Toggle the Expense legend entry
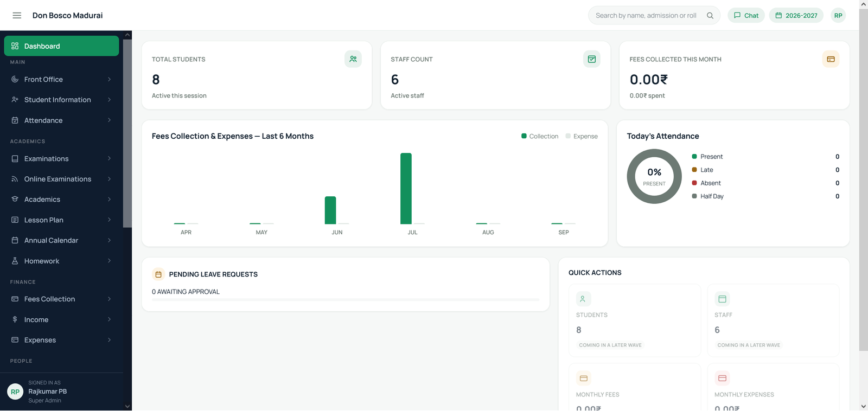This screenshot has width=868, height=411. [582, 136]
